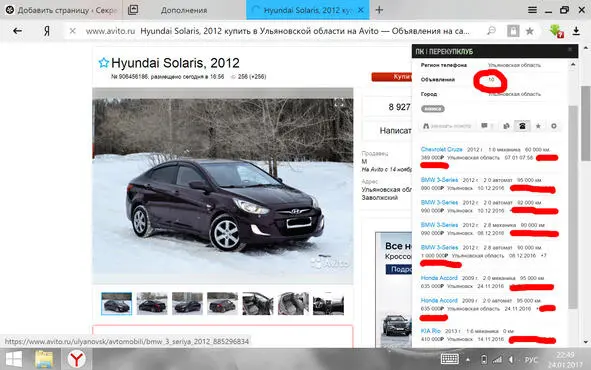The image size is (591, 370).
Task: Click the copy icon in the extension toolbar
Action: [506, 126]
